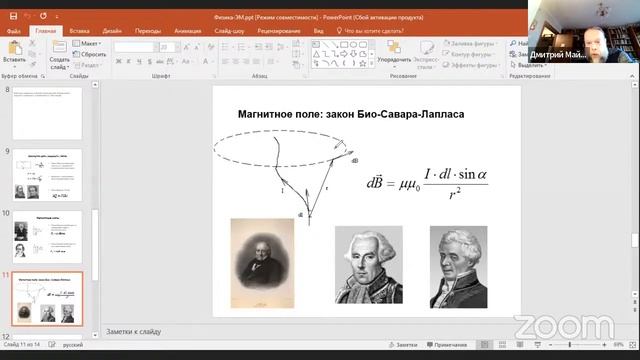Select the rectangle shape in shapes gallery
Viewport: 640px width, 360px height.
(344, 44)
